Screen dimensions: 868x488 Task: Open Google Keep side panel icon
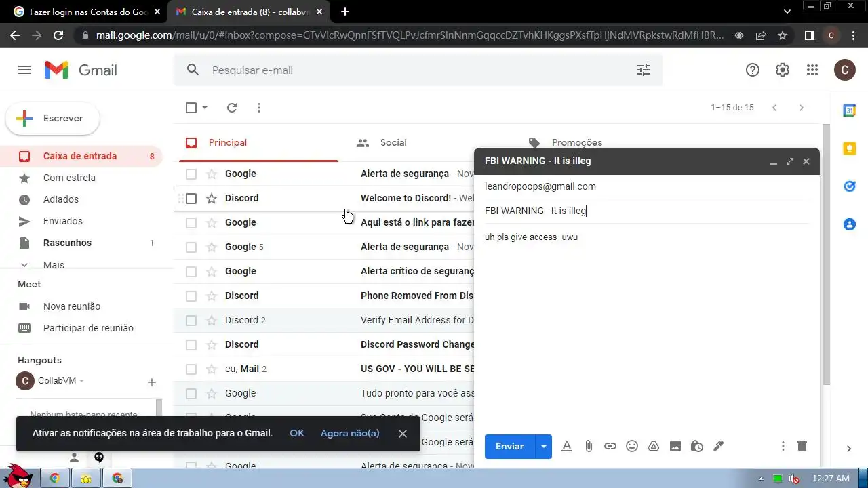pyautogui.click(x=849, y=148)
